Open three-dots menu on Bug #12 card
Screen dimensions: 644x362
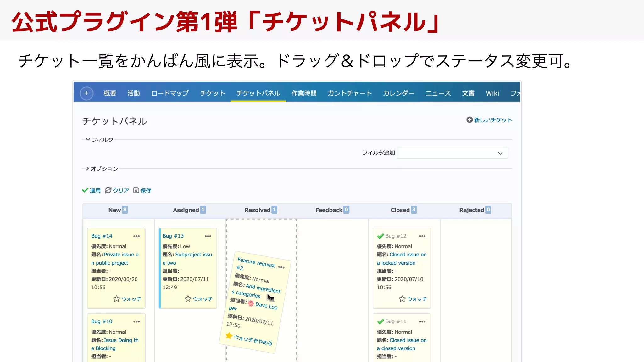click(x=422, y=236)
